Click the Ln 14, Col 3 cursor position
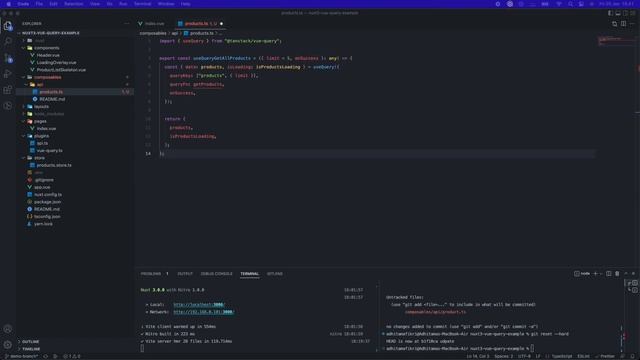 478,356
